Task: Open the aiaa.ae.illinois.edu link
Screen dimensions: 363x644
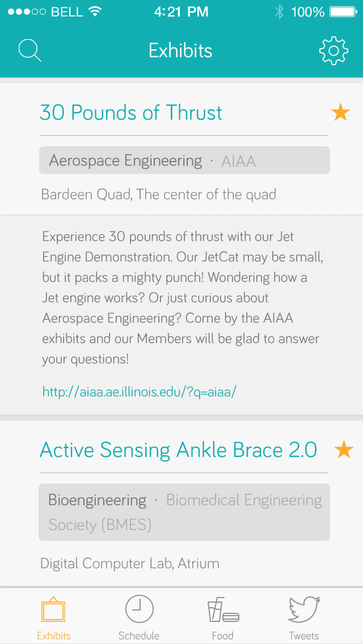Action: pyautogui.click(x=140, y=391)
